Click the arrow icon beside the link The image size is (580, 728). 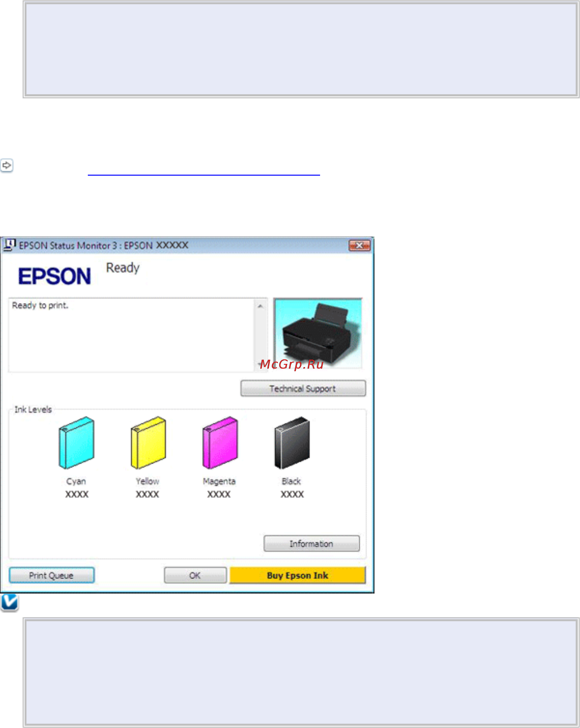[x=6, y=165]
